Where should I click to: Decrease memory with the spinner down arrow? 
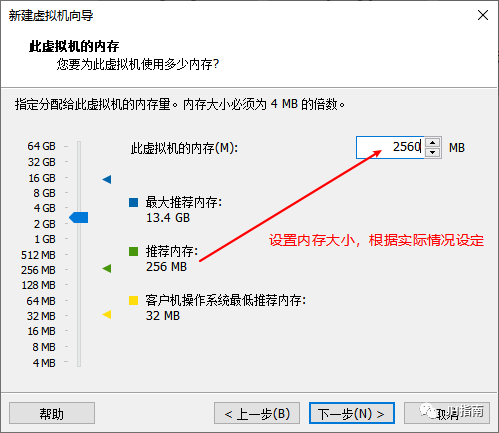pos(432,153)
